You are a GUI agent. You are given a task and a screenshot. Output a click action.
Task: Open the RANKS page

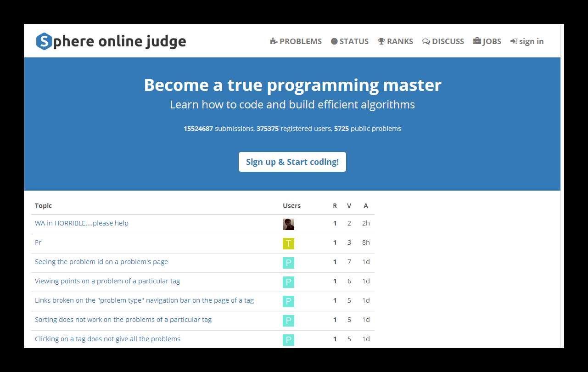pyautogui.click(x=395, y=41)
